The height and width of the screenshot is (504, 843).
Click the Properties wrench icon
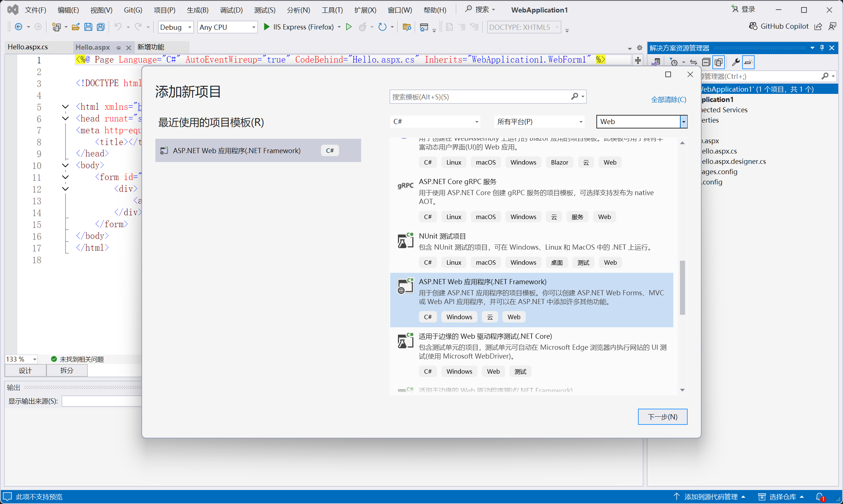pyautogui.click(x=735, y=62)
